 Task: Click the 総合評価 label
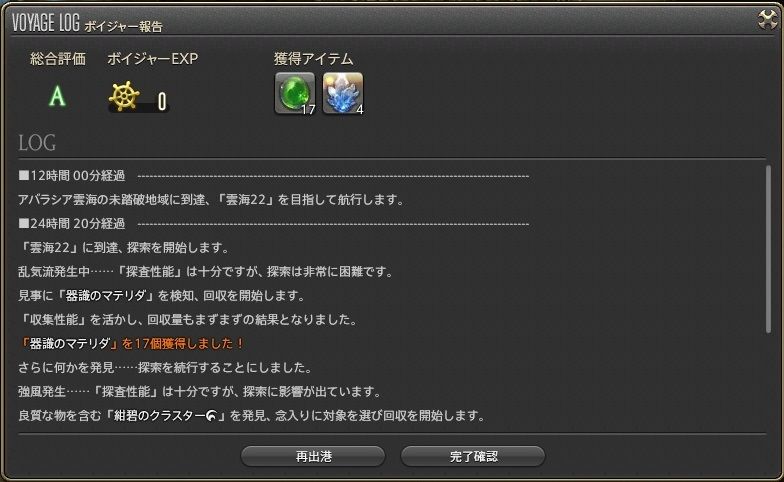(x=58, y=59)
